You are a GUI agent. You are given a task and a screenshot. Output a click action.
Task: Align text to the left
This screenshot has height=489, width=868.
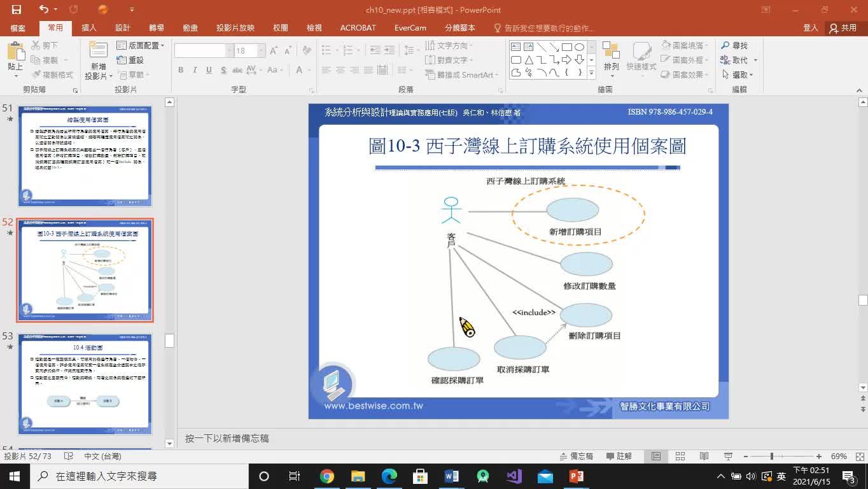[326, 70]
